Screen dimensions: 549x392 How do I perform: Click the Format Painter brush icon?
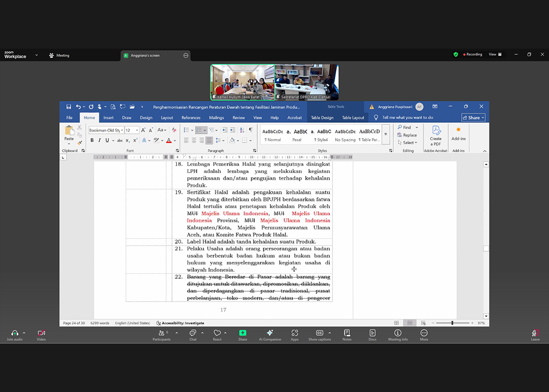click(x=80, y=143)
